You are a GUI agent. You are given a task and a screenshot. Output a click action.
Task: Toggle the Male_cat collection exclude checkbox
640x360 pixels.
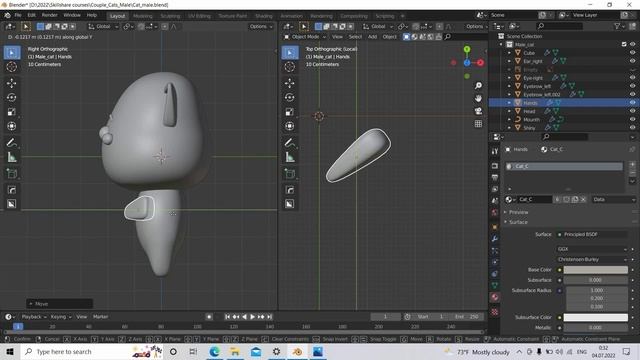[x=624, y=44]
